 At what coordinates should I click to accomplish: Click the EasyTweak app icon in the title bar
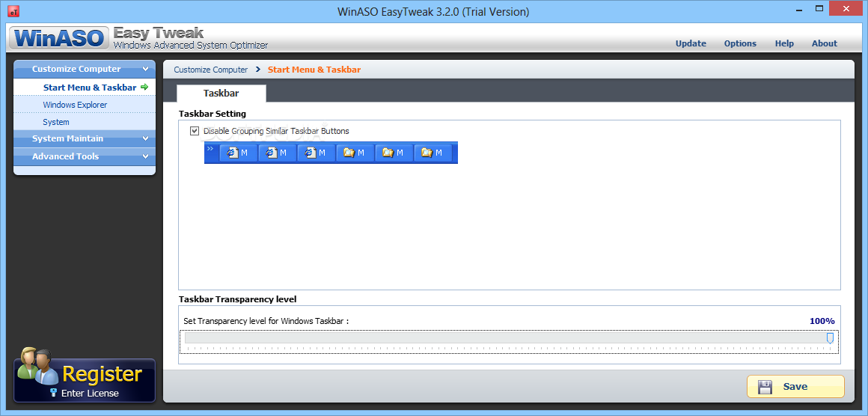(x=13, y=11)
